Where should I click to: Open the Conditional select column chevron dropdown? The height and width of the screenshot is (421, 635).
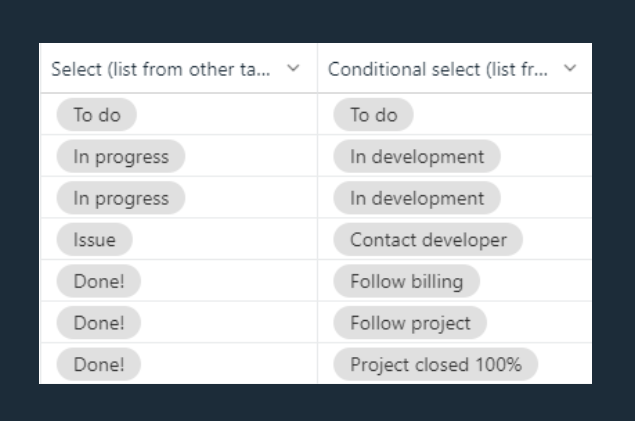570,68
